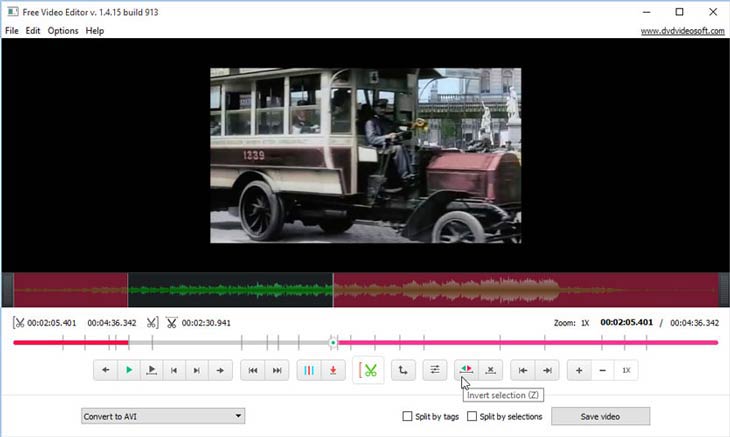This screenshot has width=730, height=437.
Task: Open the www.dvdvideosoft.com link
Action: [683, 31]
